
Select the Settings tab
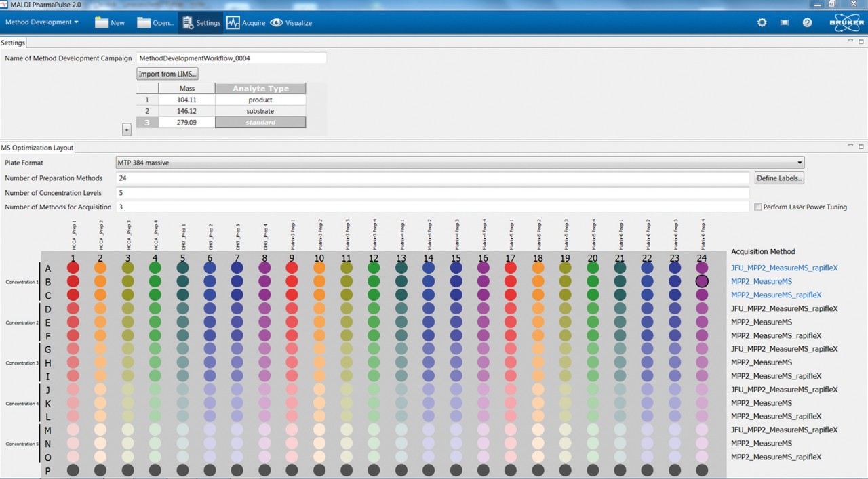(x=13, y=42)
